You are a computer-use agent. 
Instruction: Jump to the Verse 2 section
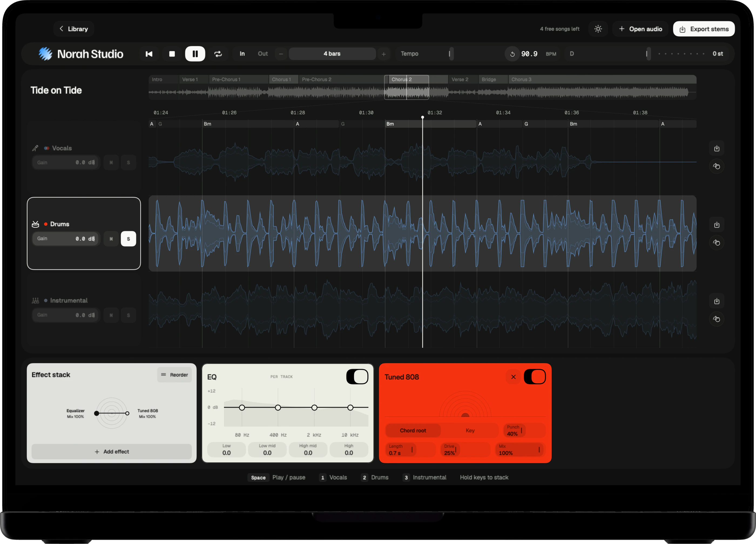pos(463,79)
